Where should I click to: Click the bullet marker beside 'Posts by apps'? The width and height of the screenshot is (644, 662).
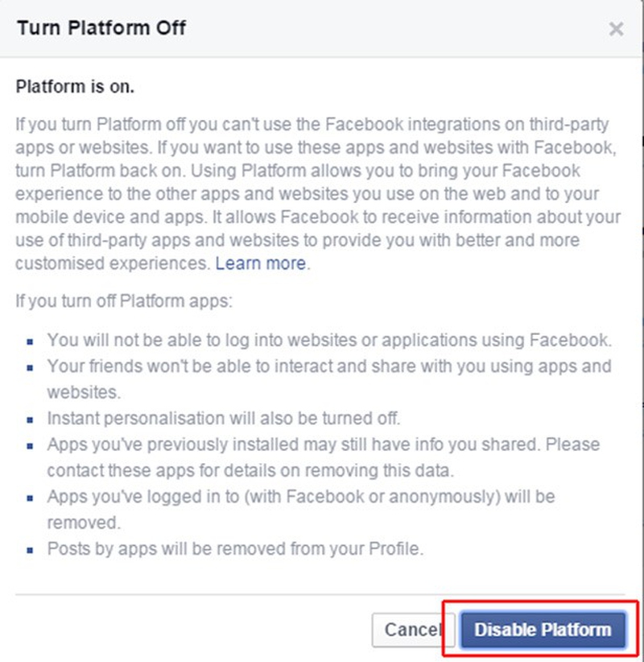click(30, 550)
